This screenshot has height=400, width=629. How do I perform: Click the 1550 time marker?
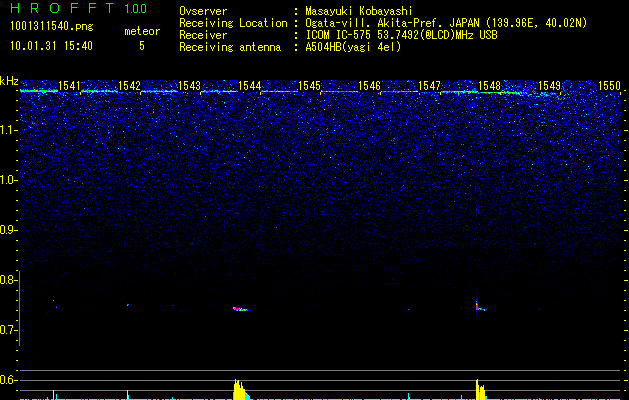coord(609,85)
